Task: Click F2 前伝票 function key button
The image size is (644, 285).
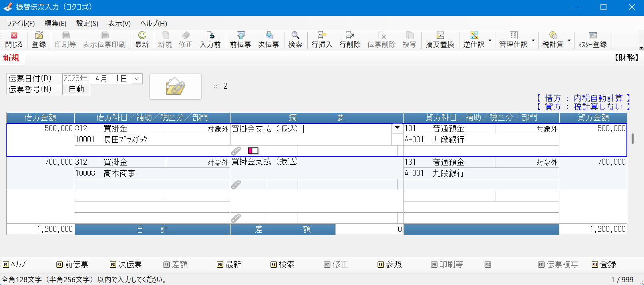Action: click(x=72, y=264)
